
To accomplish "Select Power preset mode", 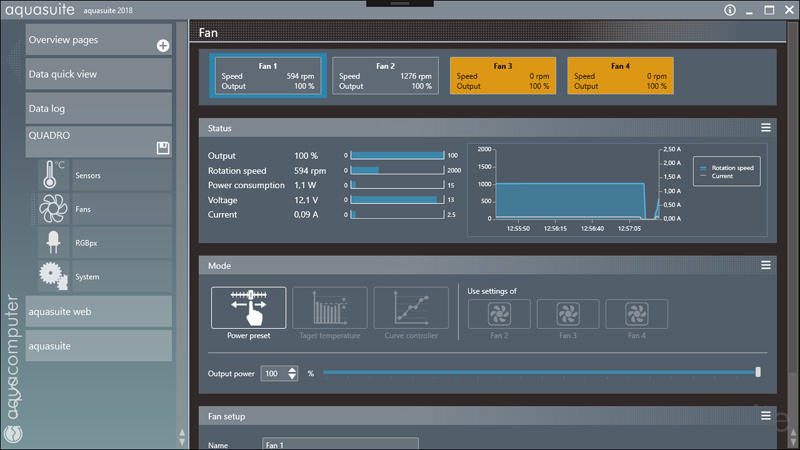I will click(x=248, y=309).
